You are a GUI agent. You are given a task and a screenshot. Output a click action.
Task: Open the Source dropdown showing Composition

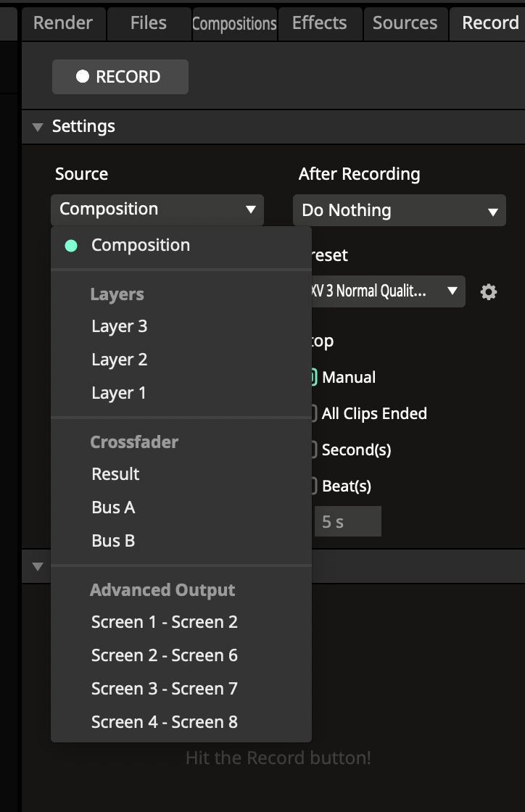(x=157, y=210)
